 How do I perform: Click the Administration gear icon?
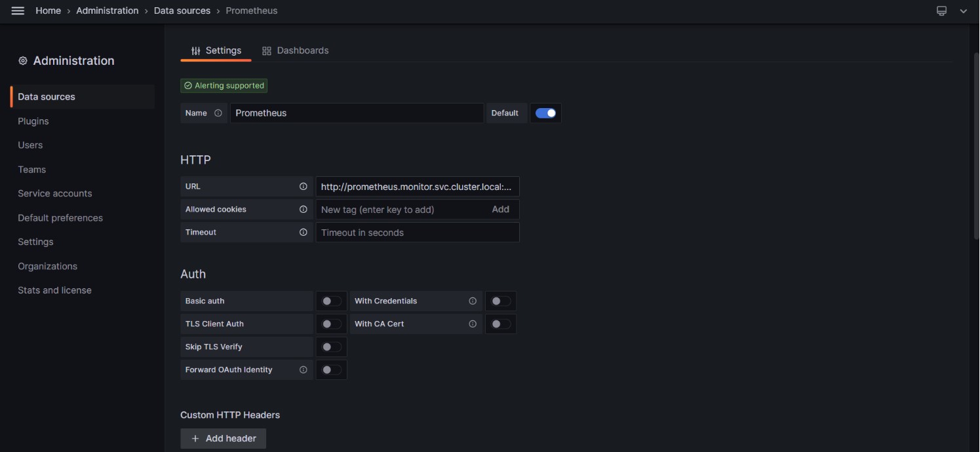click(x=23, y=60)
